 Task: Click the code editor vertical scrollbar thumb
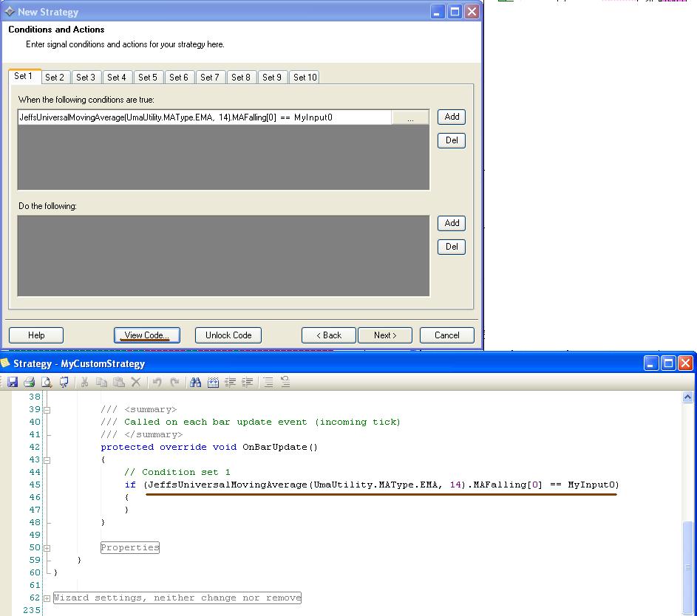pos(687,567)
